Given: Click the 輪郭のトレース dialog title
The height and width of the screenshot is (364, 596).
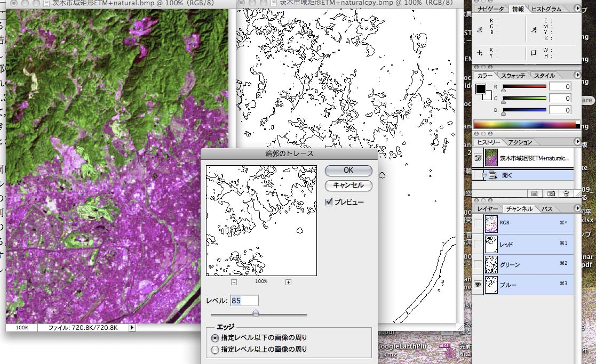Looking at the screenshot, I should click(289, 153).
